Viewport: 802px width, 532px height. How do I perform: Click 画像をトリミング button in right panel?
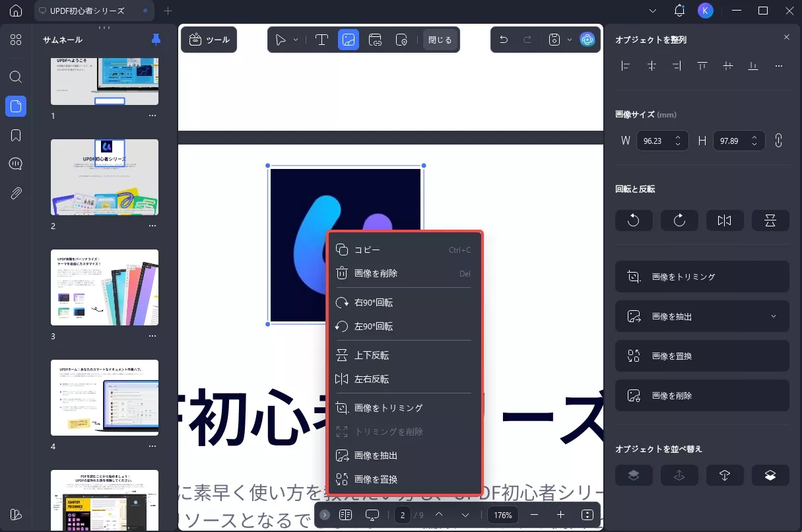(702, 277)
